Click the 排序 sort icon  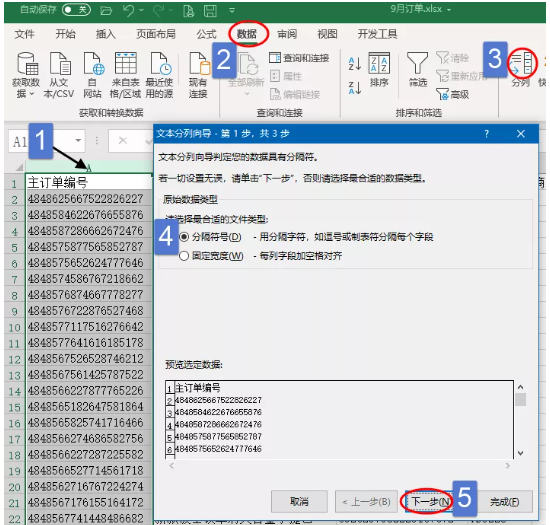(379, 63)
